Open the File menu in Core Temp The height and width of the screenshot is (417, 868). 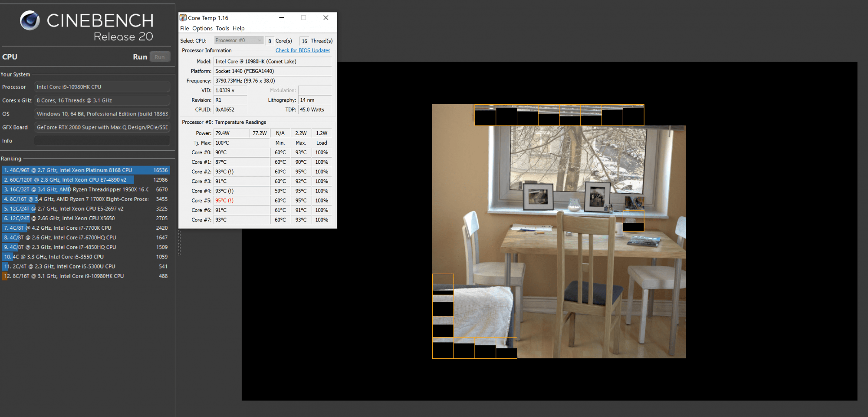tap(184, 29)
